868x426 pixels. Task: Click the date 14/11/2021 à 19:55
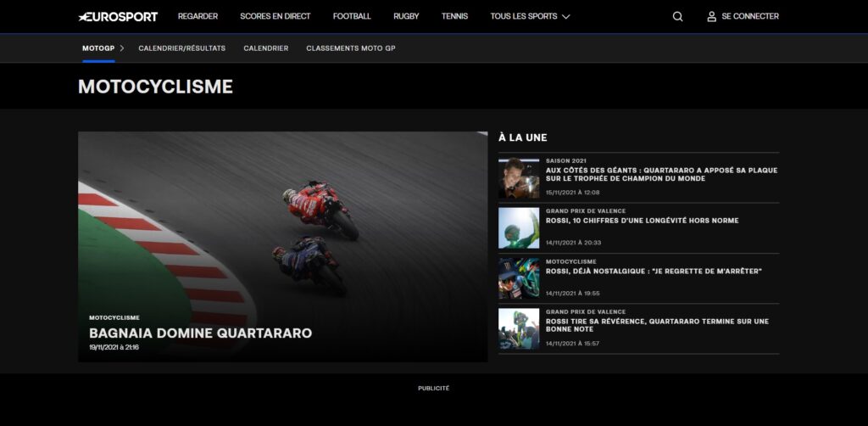point(572,294)
